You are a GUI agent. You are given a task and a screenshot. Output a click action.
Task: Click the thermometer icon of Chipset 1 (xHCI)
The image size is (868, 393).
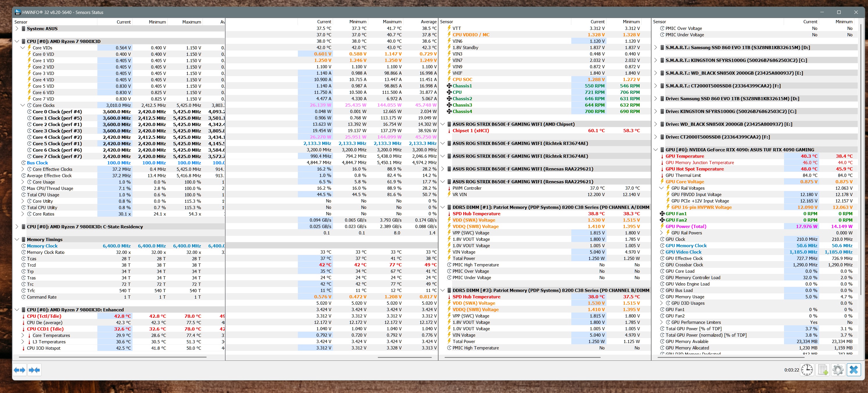click(449, 131)
